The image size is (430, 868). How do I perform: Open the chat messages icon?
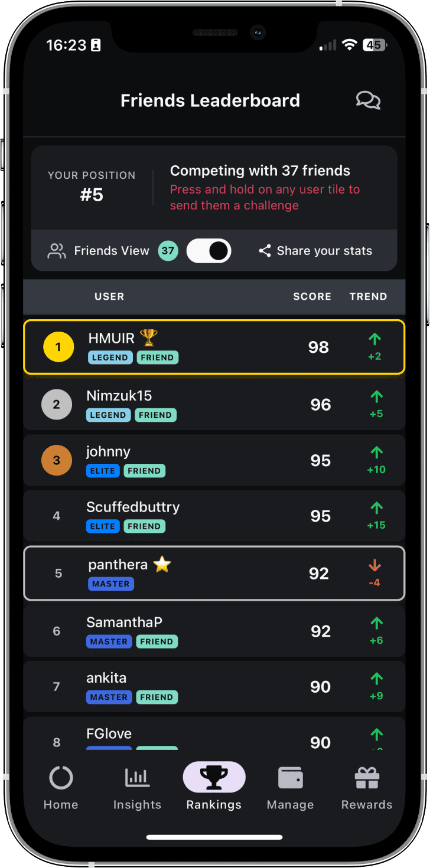pos(368,100)
